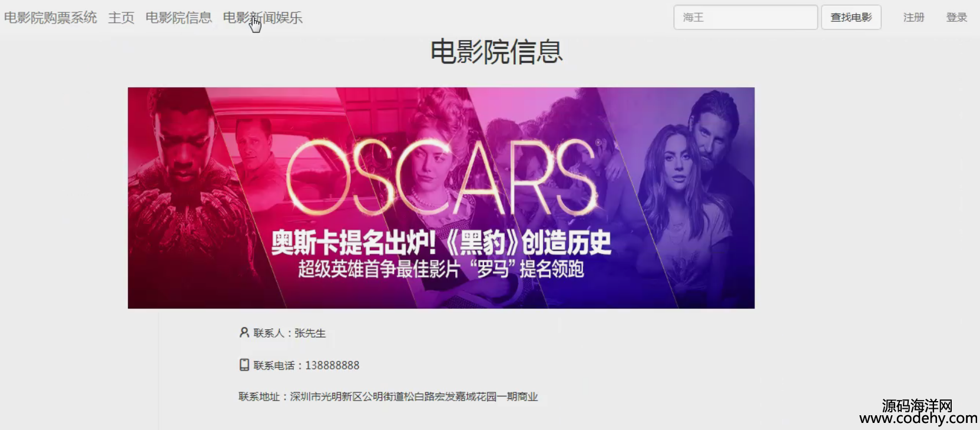Click the phone icon beside 联系电话
The width and height of the screenshot is (980, 430).
[244, 365]
